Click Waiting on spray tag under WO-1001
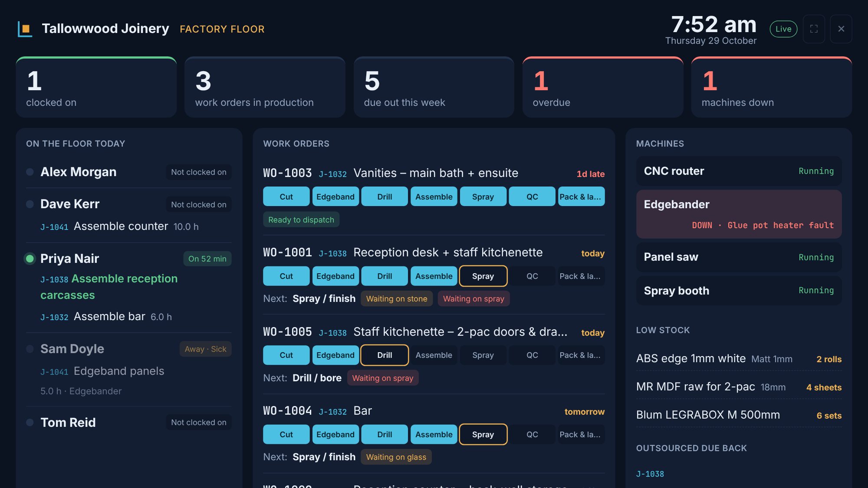Image resolution: width=868 pixels, height=488 pixels. [473, 298]
